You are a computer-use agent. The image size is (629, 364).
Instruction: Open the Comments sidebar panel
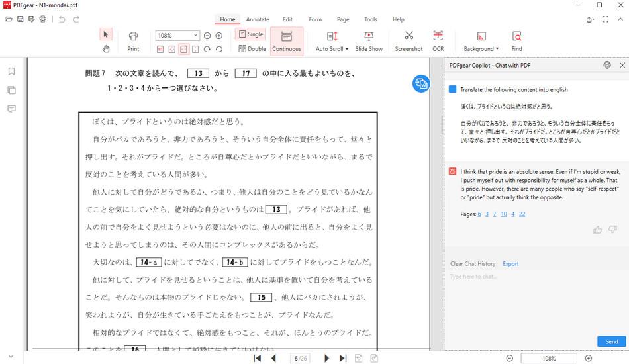[x=12, y=109]
